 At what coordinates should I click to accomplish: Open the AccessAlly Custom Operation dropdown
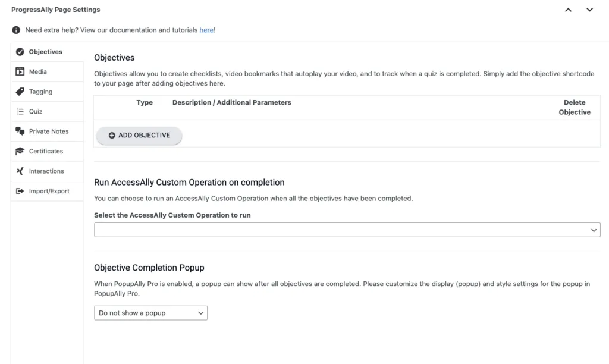(x=347, y=230)
